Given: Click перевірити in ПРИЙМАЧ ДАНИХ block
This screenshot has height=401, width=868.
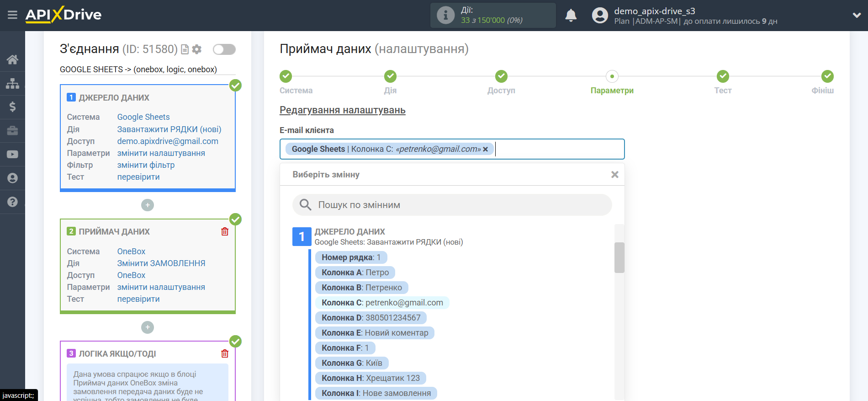Looking at the screenshot, I should coord(138,299).
